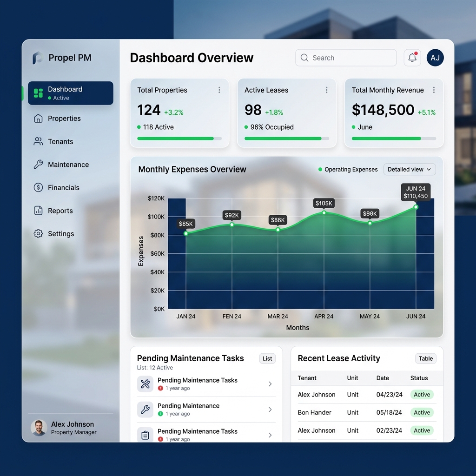
Task: Click the Reports chart icon
Action: click(x=38, y=211)
